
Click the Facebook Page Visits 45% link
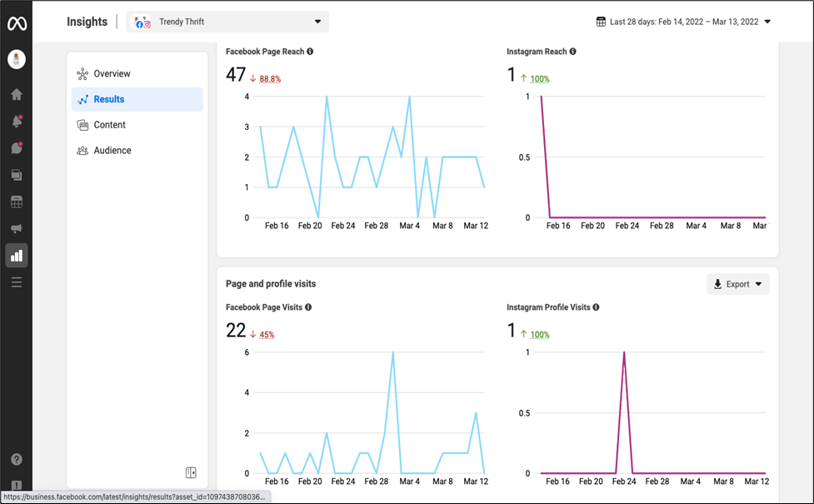pos(267,335)
